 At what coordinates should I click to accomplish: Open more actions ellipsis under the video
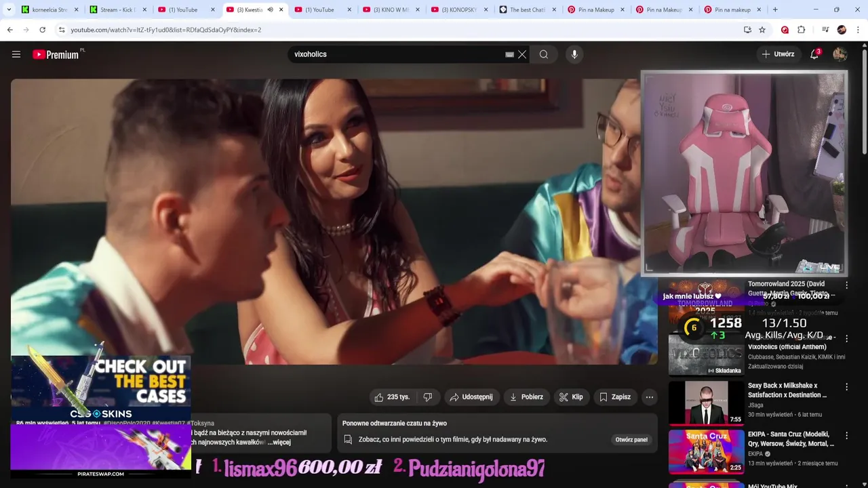tap(650, 397)
